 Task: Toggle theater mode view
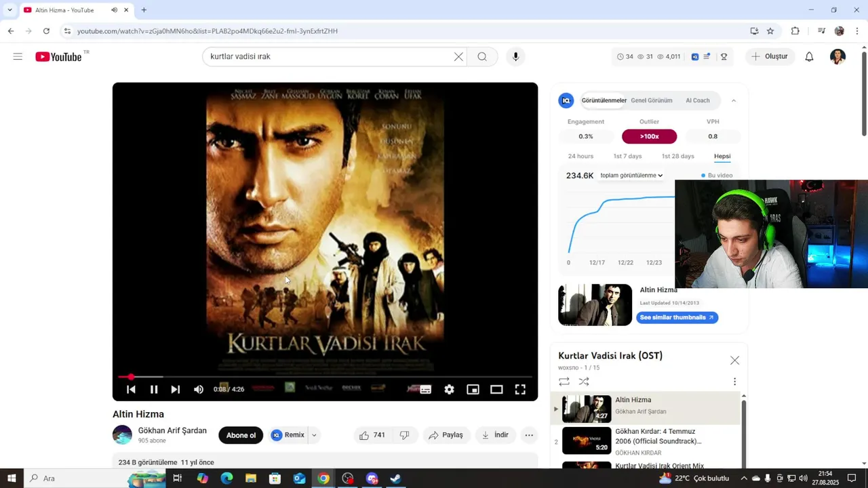(x=496, y=389)
